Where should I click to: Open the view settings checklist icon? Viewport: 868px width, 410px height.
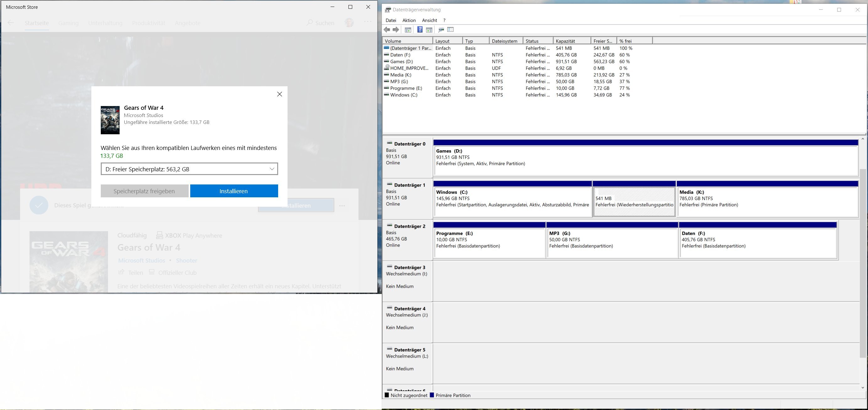450,29
